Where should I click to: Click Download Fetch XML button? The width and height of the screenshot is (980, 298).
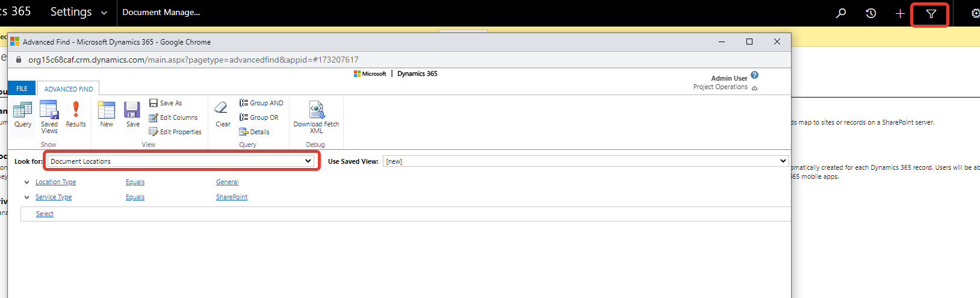316,117
